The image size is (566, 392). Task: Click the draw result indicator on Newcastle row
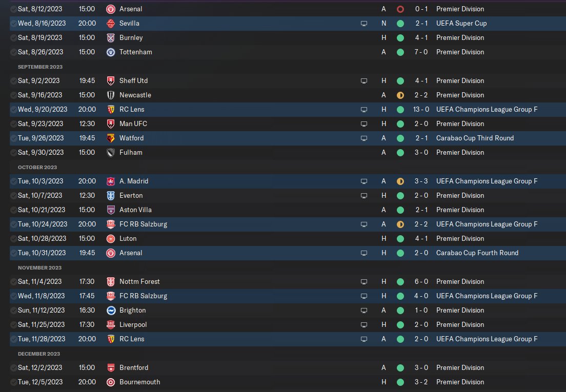point(400,95)
